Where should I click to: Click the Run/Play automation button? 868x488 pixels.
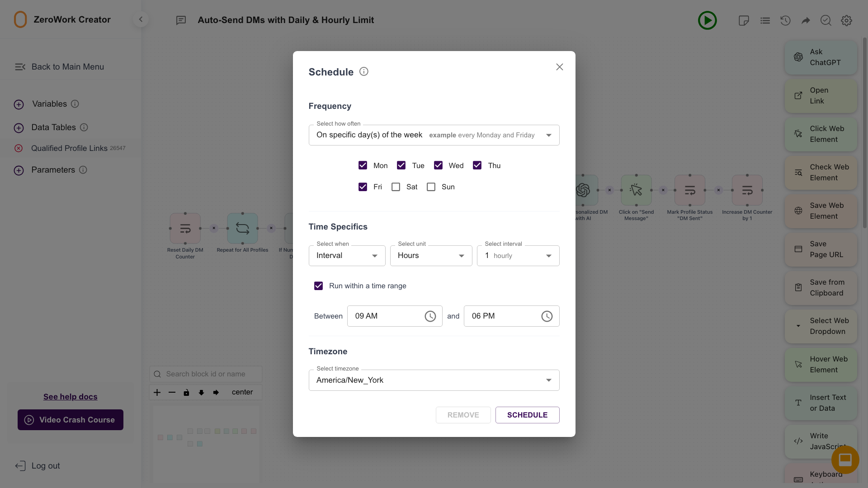click(x=708, y=20)
